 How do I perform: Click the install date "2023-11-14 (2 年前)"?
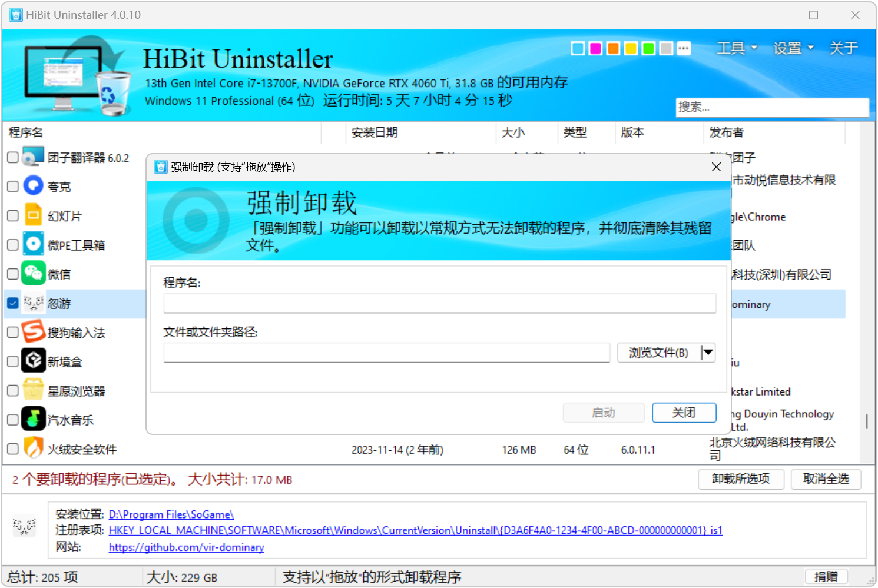(x=397, y=450)
